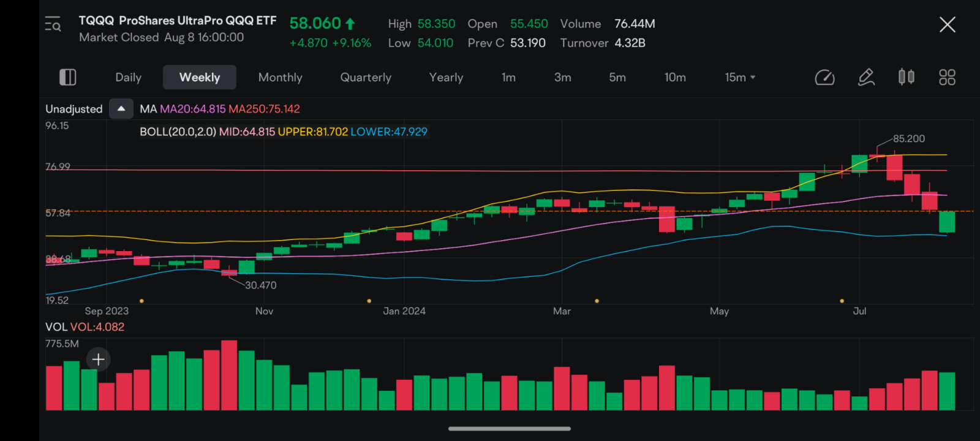980x441 pixels.
Task: Open the speedometer indicator icon
Action: 824,77
